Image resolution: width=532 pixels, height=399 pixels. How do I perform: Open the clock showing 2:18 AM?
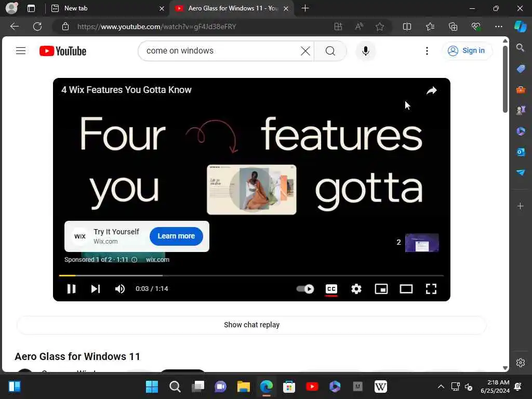(x=495, y=387)
